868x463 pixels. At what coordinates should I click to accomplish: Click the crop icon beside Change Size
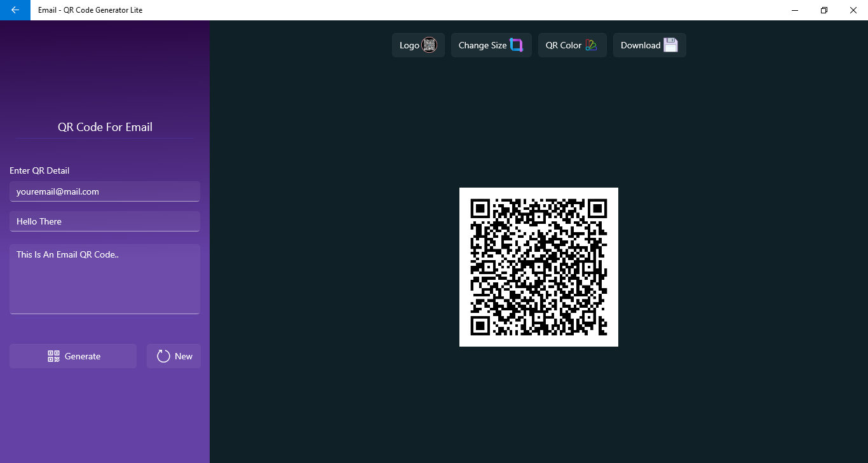(x=516, y=45)
